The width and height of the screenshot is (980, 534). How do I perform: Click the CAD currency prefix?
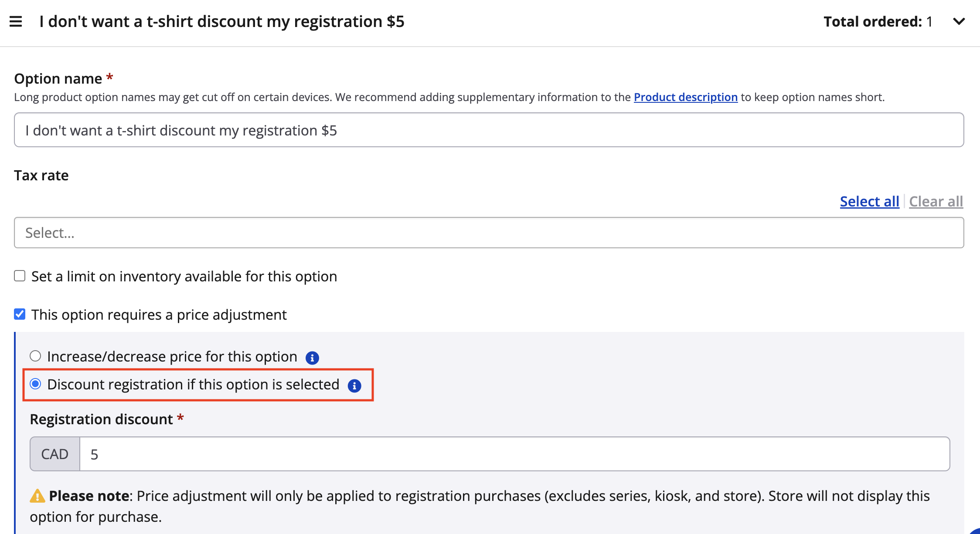point(55,454)
